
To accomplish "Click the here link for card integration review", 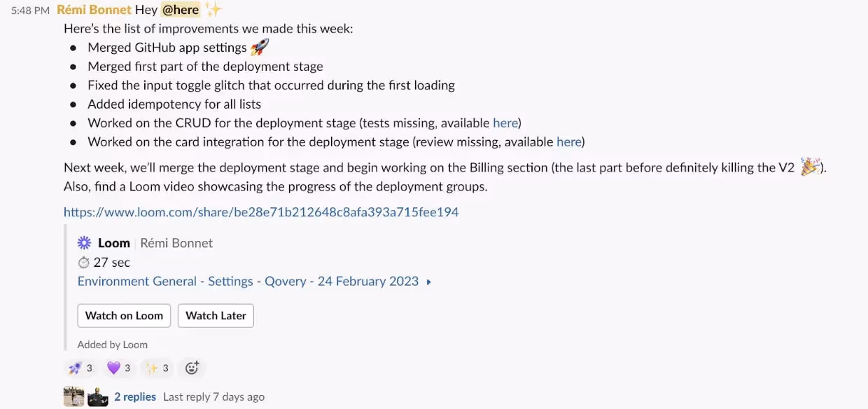I will 569,141.
